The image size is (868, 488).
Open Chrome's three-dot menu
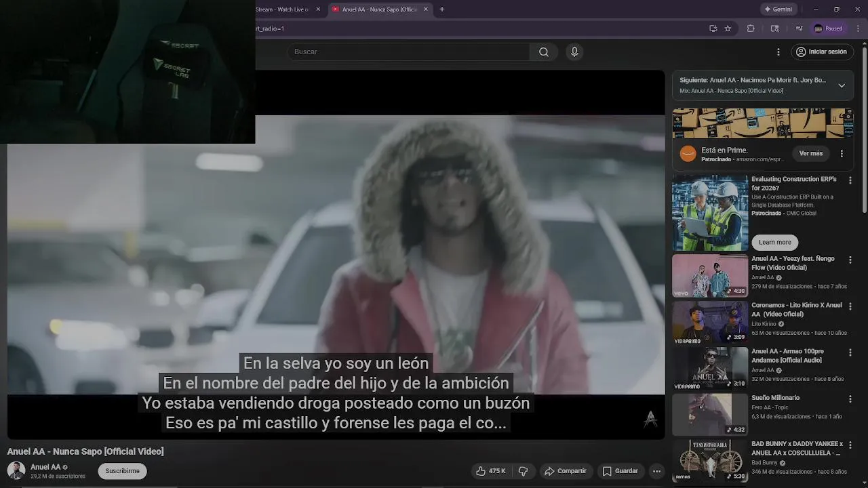[x=858, y=28]
